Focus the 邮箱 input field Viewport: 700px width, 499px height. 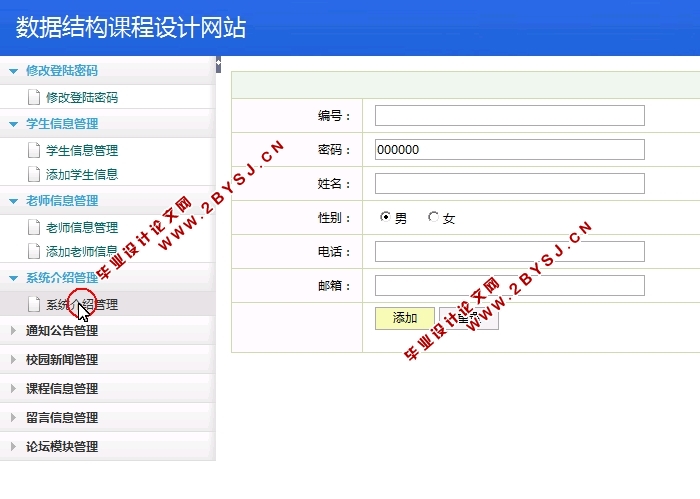click(510, 286)
